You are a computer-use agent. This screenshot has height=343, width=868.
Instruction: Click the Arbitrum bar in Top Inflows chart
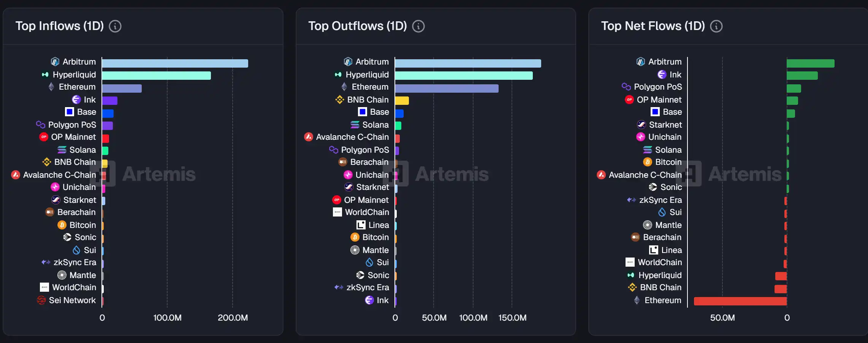click(175, 63)
